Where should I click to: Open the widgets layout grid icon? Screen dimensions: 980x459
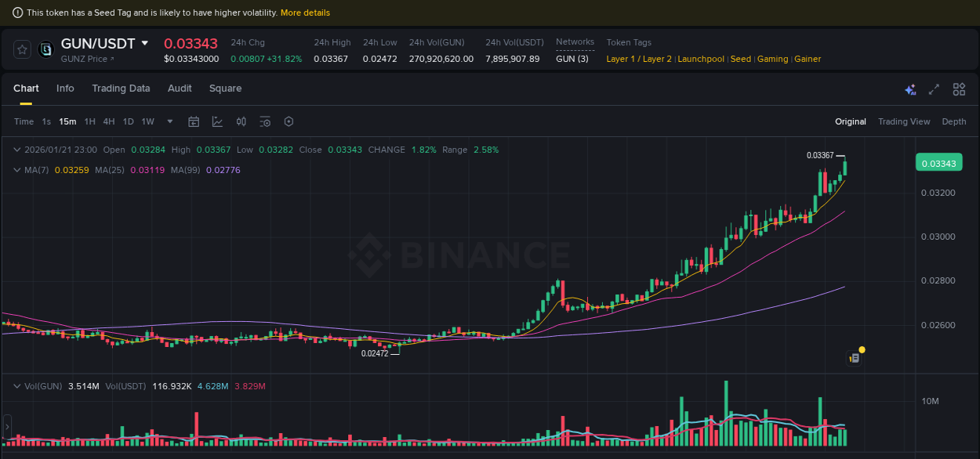(x=959, y=89)
